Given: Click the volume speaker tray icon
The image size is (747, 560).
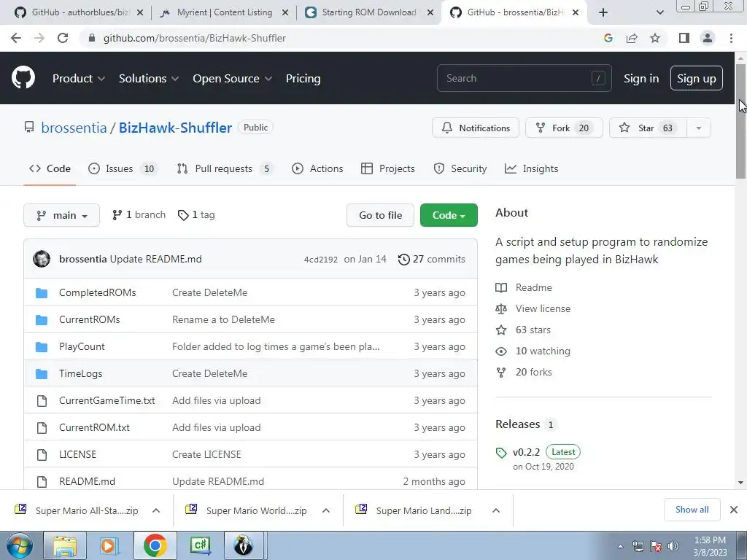Looking at the screenshot, I should pos(673,546).
